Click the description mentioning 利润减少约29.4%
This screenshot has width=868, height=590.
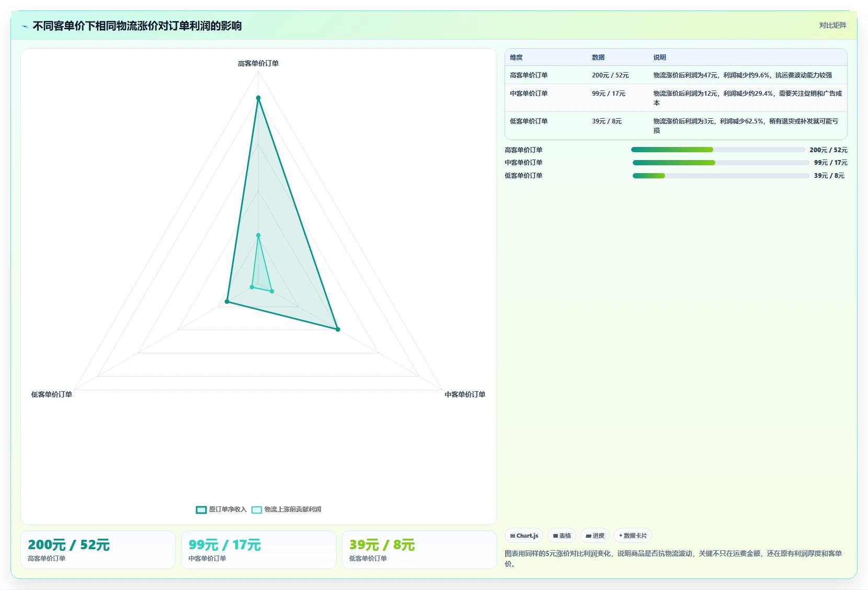[x=748, y=98]
